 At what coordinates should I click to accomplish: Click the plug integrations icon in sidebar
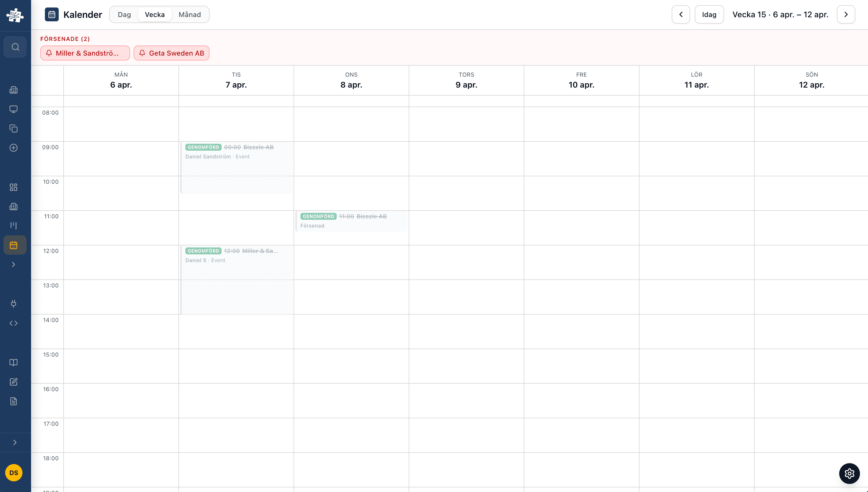pos(14,303)
